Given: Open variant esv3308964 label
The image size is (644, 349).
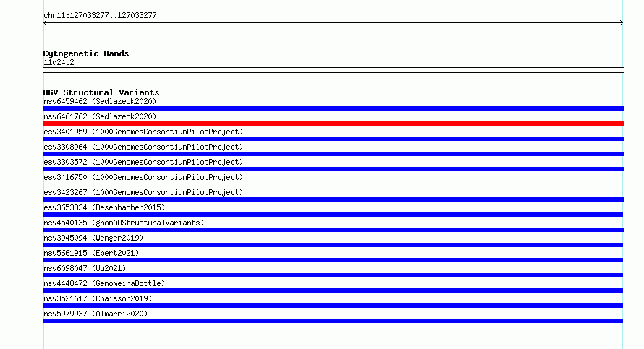Looking at the screenshot, I should pyautogui.click(x=143, y=147).
